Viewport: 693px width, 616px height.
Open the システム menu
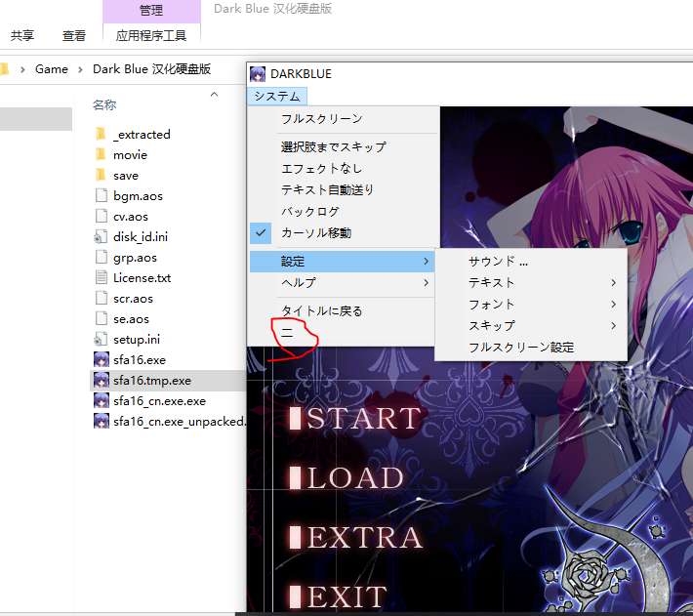(x=277, y=96)
